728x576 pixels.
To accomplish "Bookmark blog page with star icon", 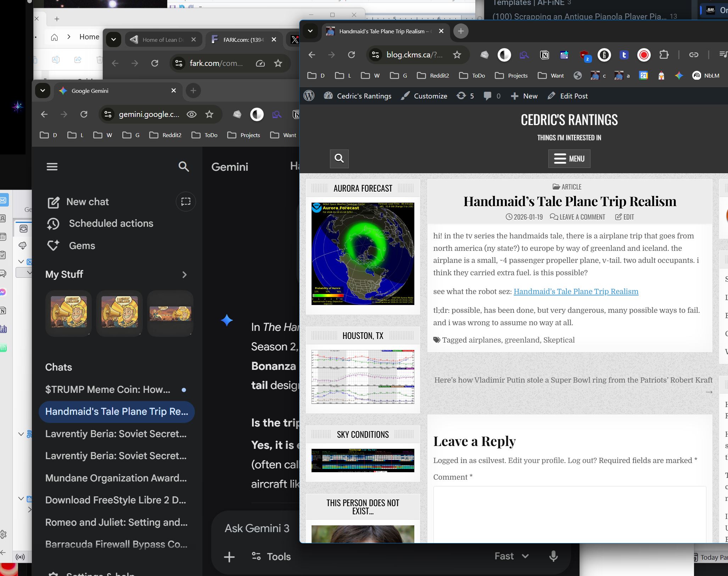I will click(457, 55).
